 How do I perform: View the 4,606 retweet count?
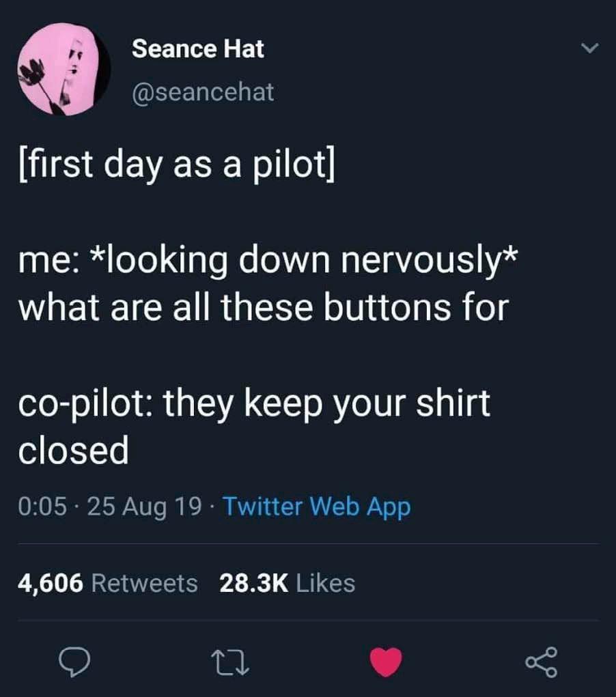(51, 583)
